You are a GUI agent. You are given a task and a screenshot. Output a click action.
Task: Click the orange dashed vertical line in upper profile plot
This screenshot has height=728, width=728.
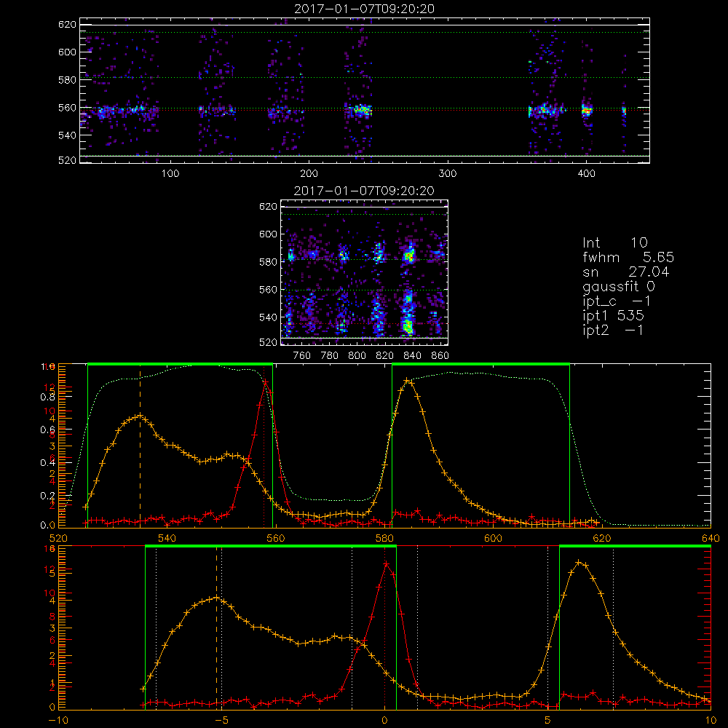pos(140,446)
